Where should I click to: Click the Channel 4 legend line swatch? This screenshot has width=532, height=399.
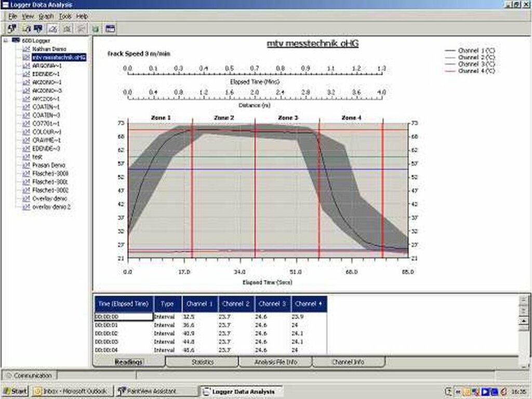click(x=450, y=71)
